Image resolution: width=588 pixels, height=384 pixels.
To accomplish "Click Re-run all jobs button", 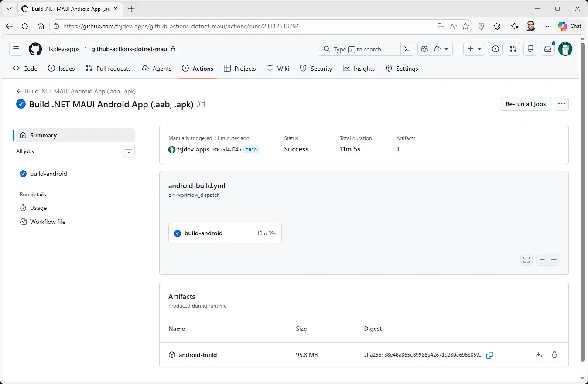I will (526, 104).
